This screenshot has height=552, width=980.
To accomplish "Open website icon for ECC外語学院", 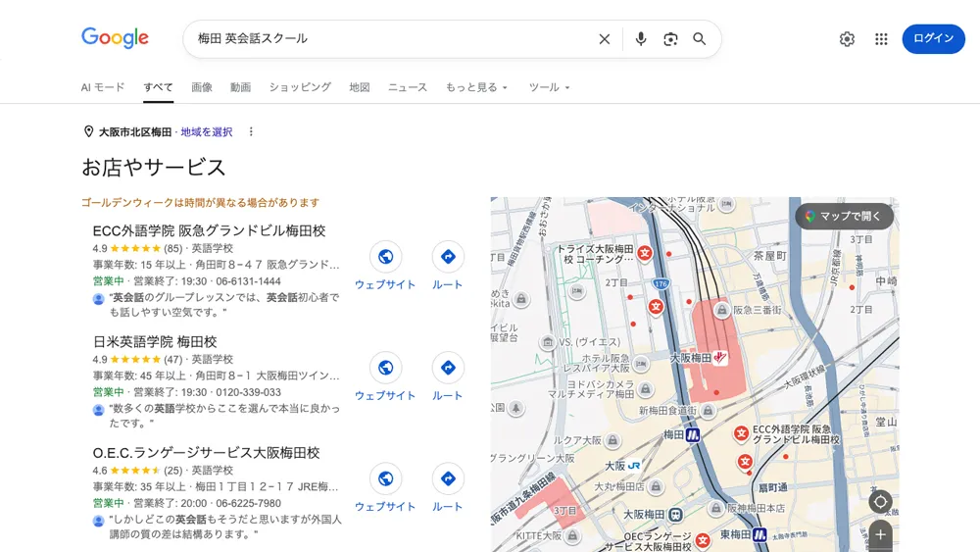I will coord(385,256).
